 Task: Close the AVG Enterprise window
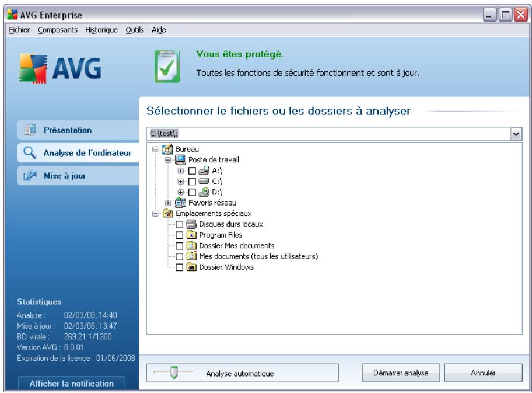coord(521,15)
